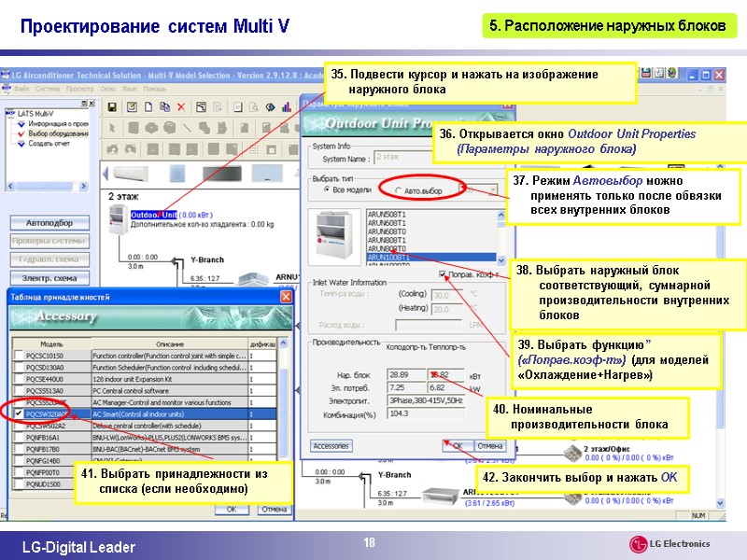Click the bar chart toolbar icon
Image resolution: width=747 pixels, height=560 pixels.
tap(287, 107)
